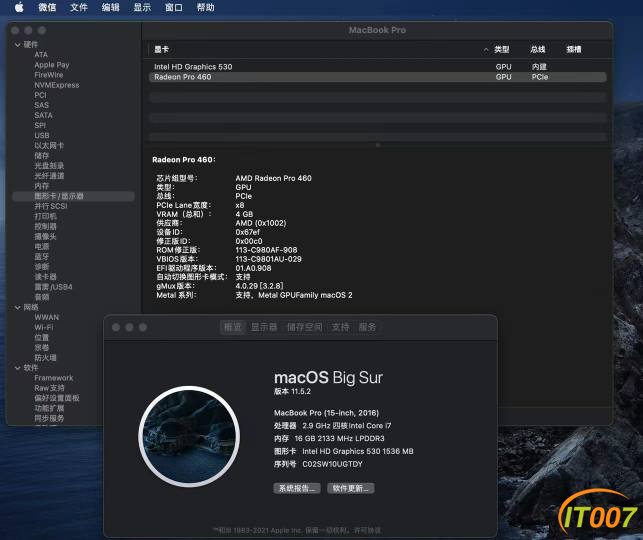Switch to the 服务 tab

point(367,327)
